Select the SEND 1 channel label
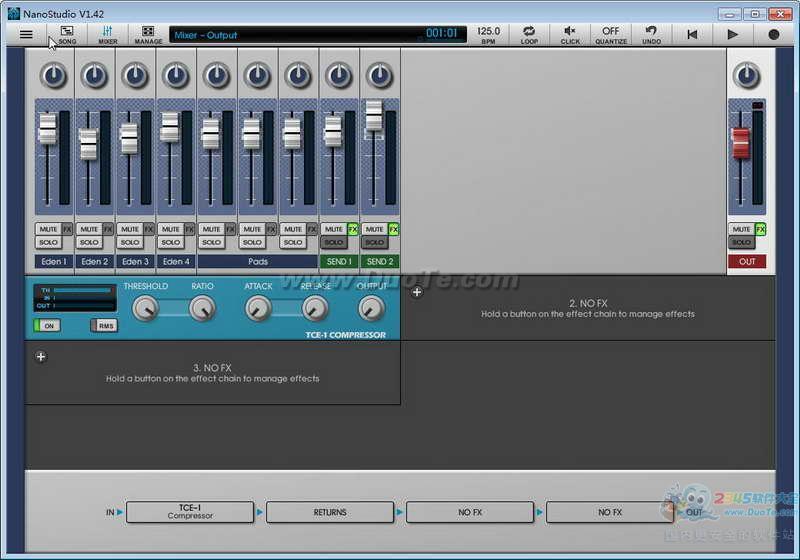The image size is (800, 560). point(339,262)
